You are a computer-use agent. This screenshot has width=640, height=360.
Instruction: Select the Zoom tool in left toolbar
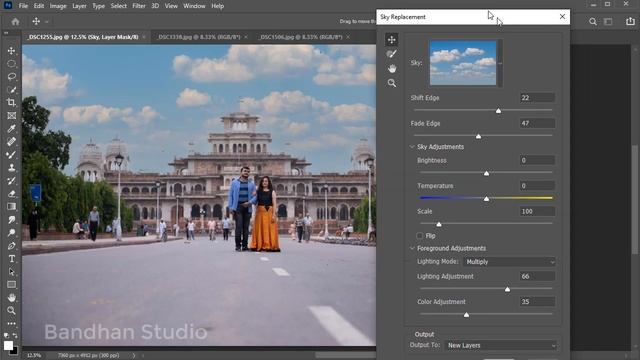[x=11, y=311]
